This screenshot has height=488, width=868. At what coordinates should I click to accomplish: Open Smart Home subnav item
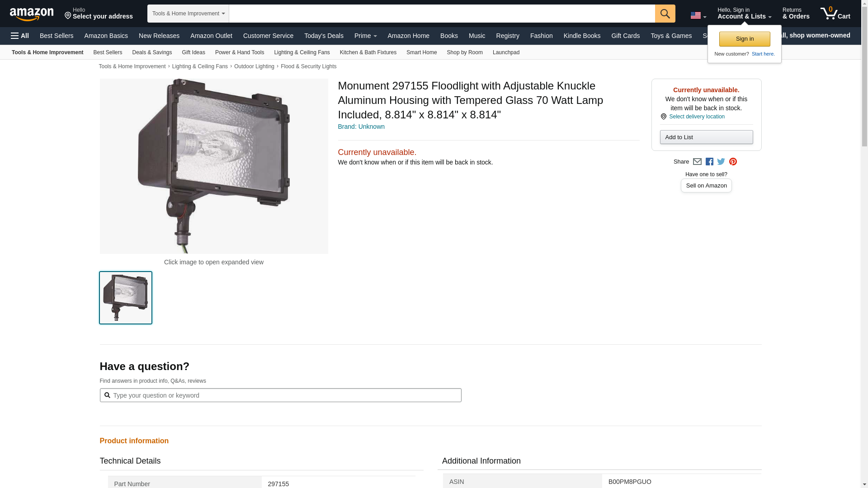[x=421, y=52]
